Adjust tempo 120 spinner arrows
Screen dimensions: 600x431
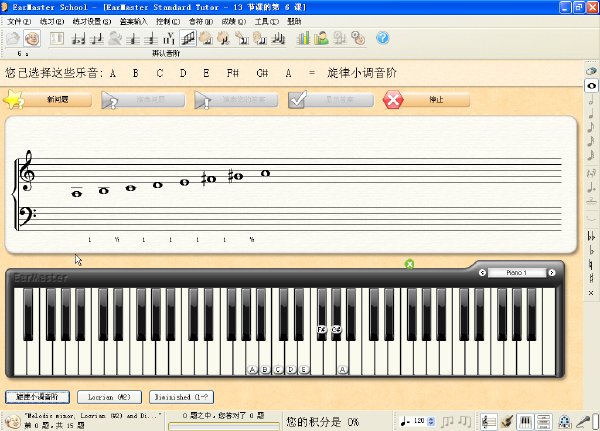click(x=431, y=421)
